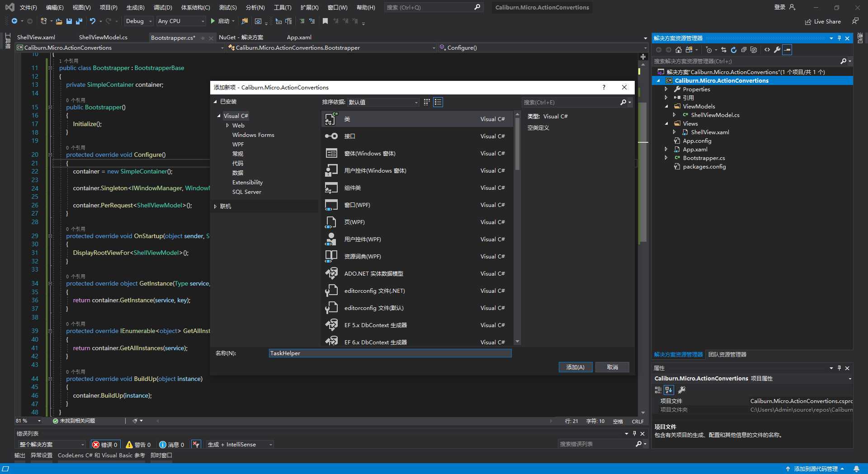Expand the Properties node in Solution Explorer
The width and height of the screenshot is (868, 474).
[666, 89]
